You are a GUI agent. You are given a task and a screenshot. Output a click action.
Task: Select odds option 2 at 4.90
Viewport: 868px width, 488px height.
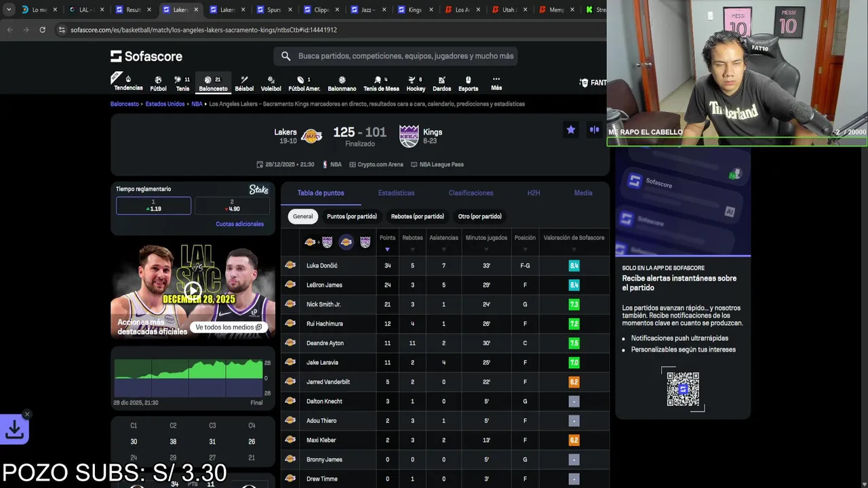(232, 205)
